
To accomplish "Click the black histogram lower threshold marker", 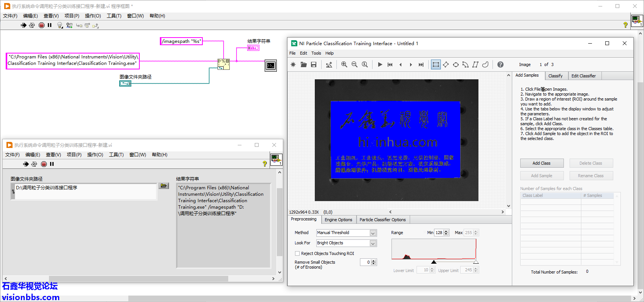I will [x=434, y=262].
